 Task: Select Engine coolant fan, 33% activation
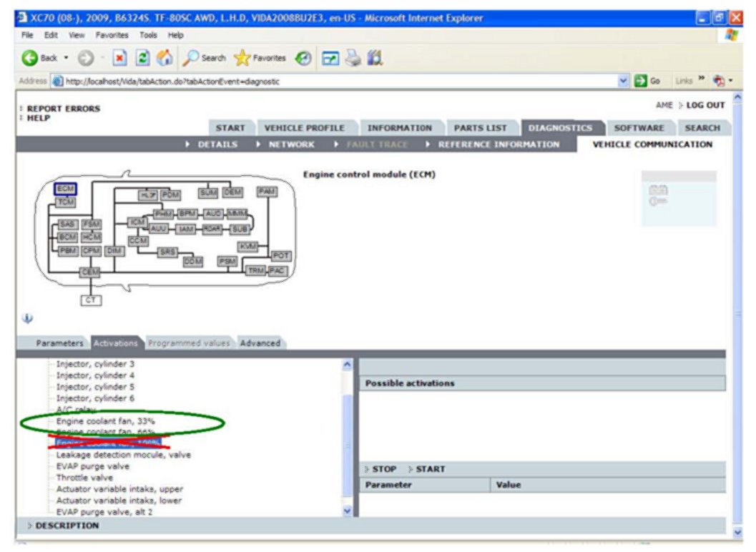click(x=105, y=421)
